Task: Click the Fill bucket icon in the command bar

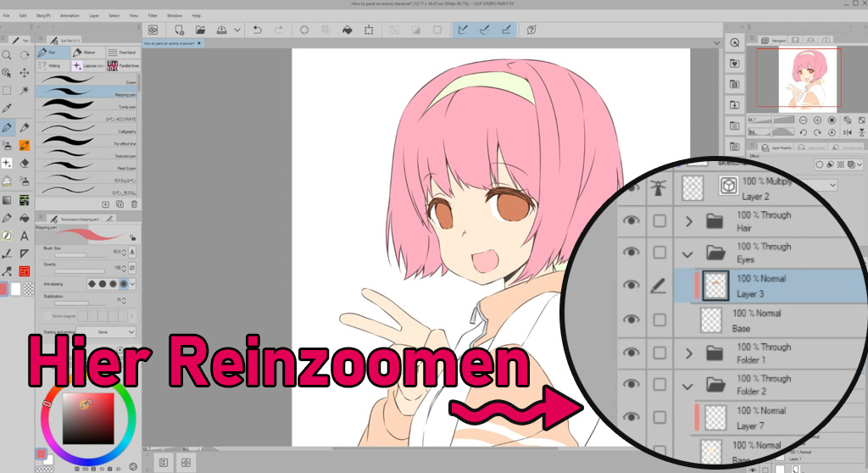Action: coord(347,30)
